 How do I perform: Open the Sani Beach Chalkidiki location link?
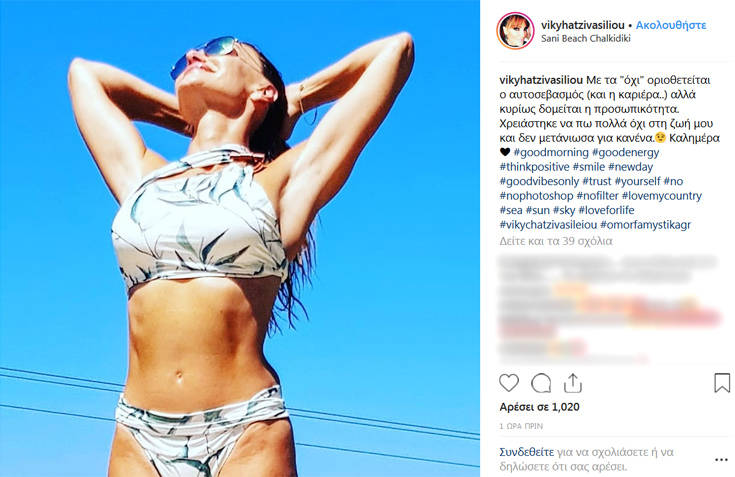[585, 38]
